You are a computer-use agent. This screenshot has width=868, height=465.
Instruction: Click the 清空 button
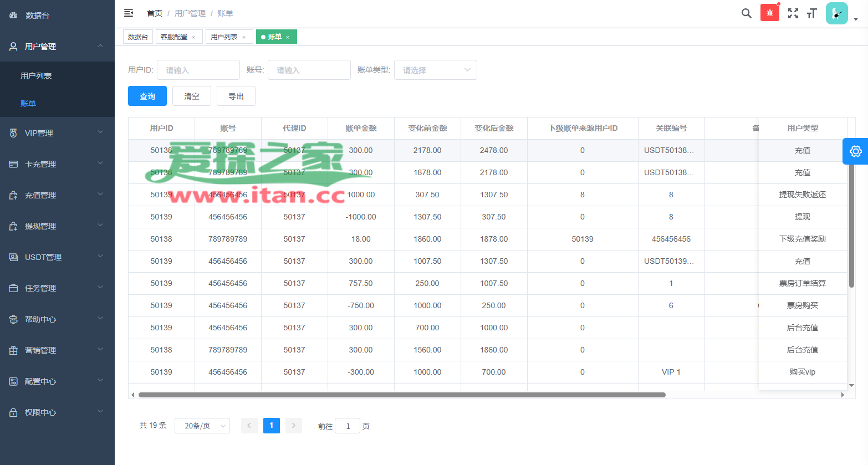pos(192,96)
